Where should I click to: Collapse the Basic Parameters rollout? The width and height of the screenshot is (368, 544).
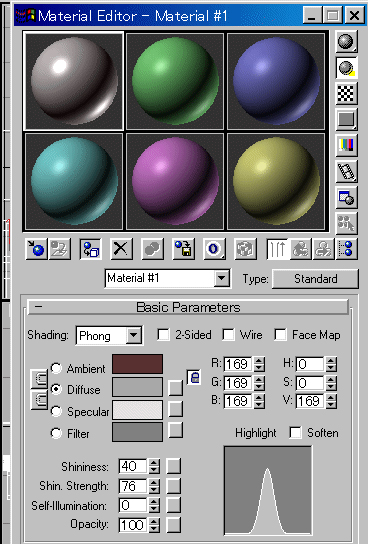188,307
